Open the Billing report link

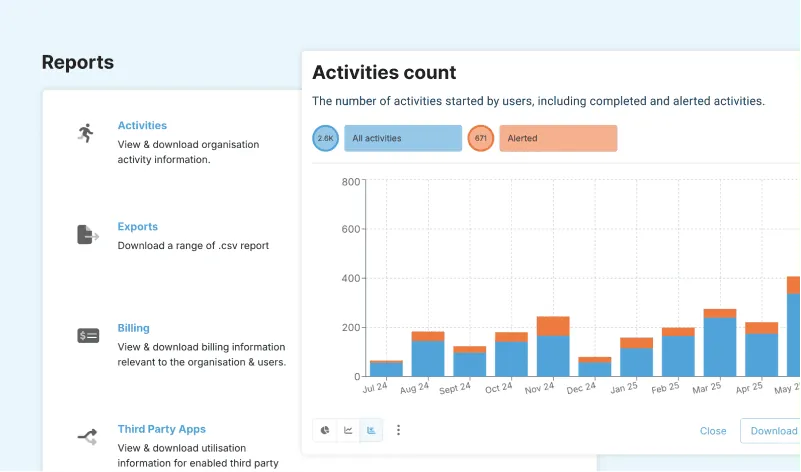click(x=134, y=328)
